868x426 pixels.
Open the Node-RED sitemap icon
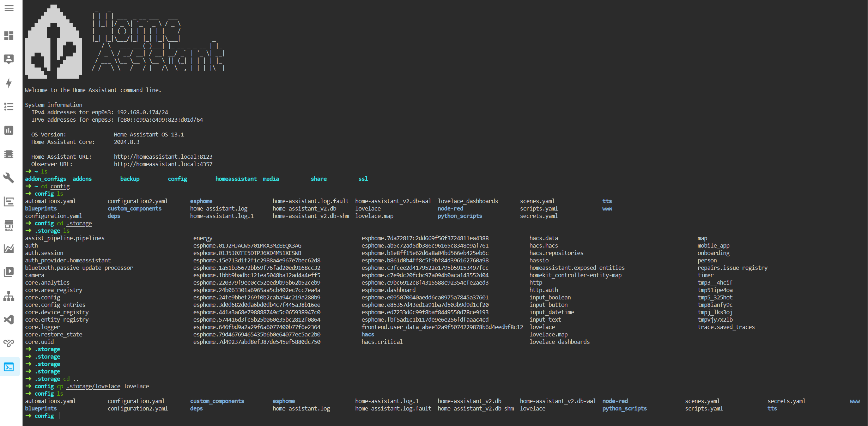coord(9,296)
